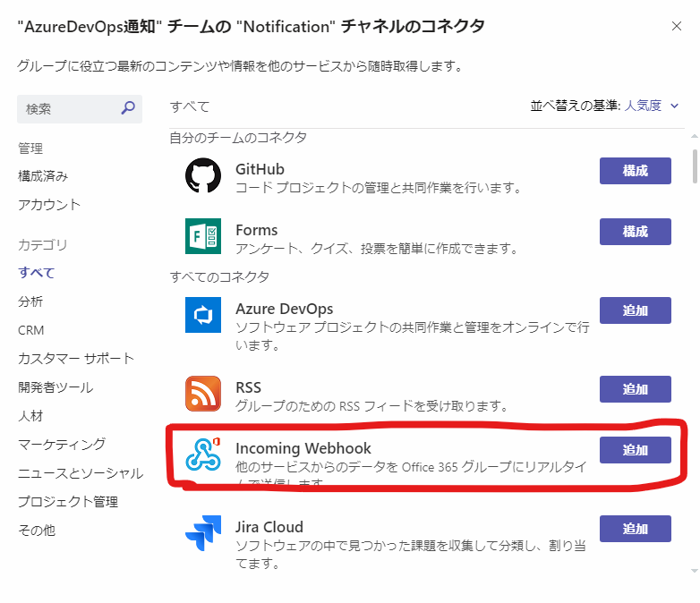Click the search magnifier icon
Viewport: 700px width, 603px height.
[128, 107]
